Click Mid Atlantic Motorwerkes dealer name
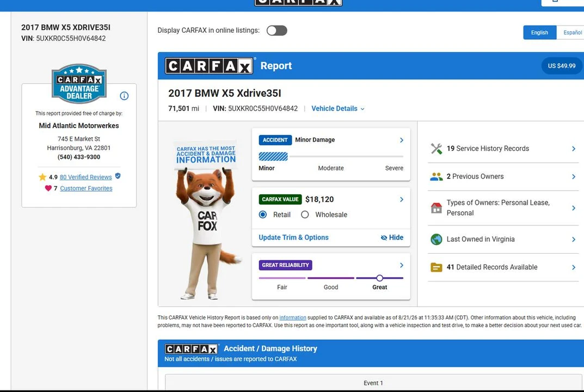This screenshot has height=392, width=584. pyautogui.click(x=79, y=126)
